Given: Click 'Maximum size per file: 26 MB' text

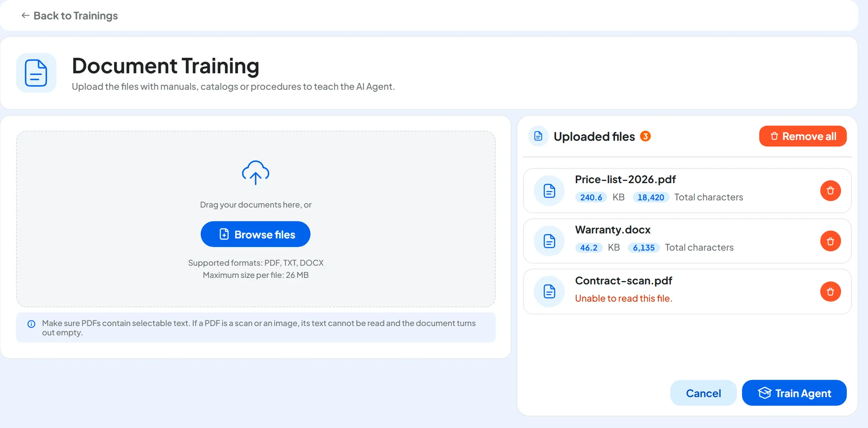Looking at the screenshot, I should tap(256, 275).
